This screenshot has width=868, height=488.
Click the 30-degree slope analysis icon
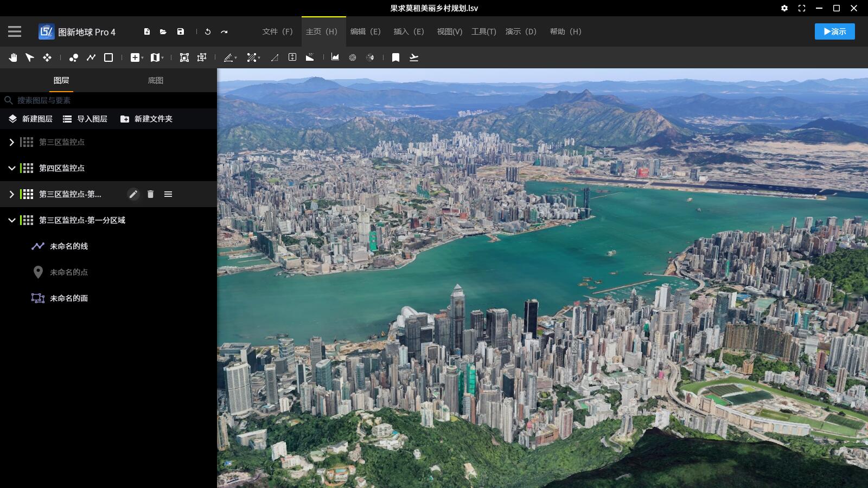coord(310,57)
